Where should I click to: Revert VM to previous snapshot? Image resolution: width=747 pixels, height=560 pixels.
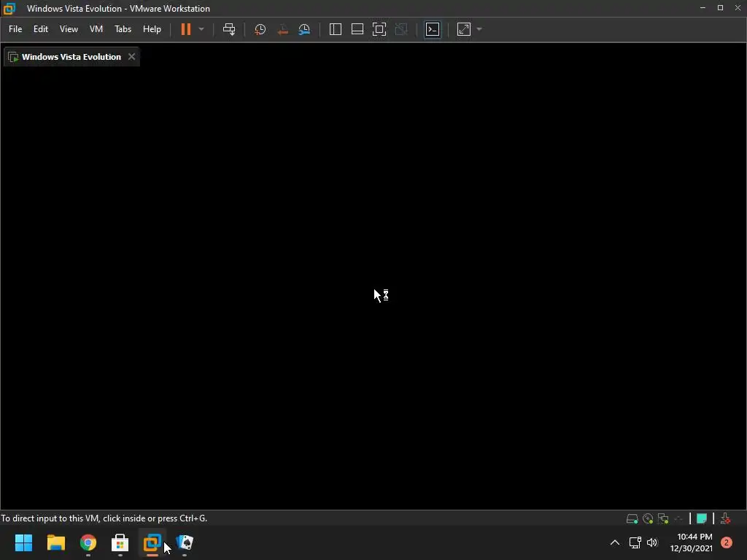282,29
